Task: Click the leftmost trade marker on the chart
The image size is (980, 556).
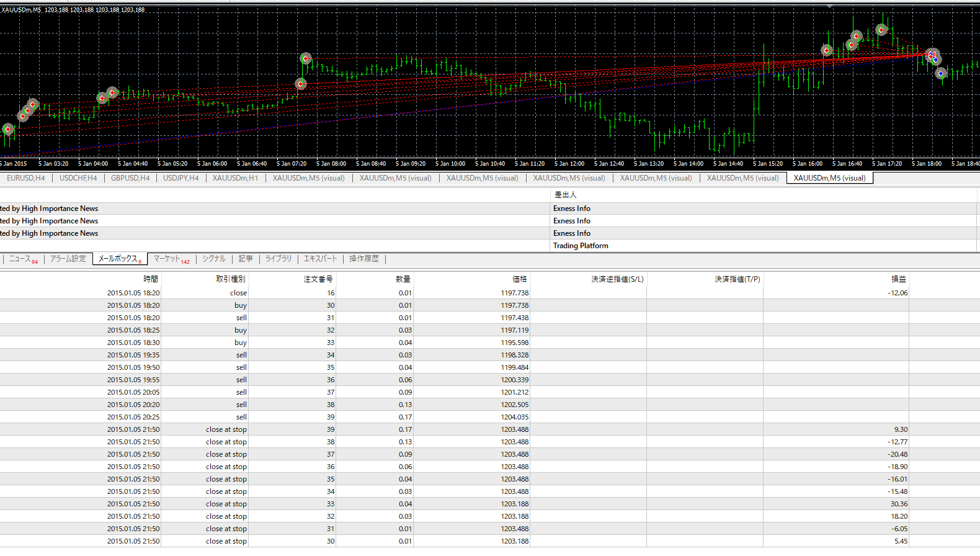Action: [8, 129]
